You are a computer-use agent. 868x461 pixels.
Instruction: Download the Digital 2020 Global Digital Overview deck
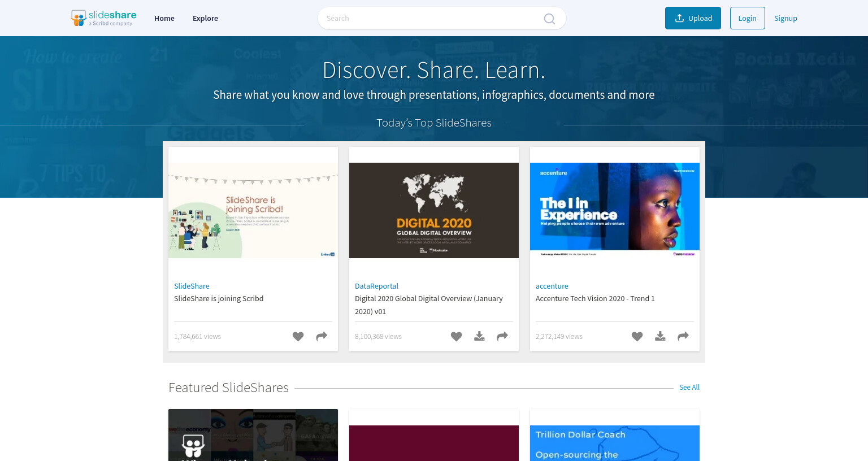pyautogui.click(x=479, y=337)
